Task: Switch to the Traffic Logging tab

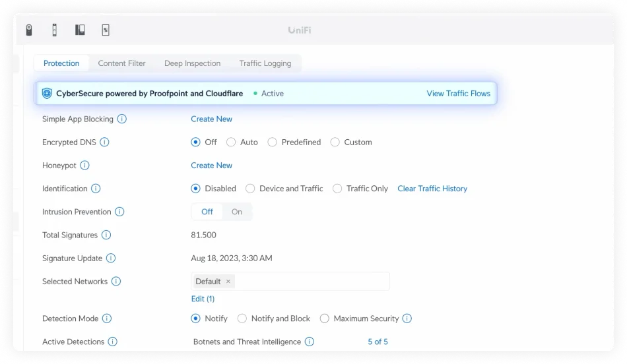Action: (265, 63)
